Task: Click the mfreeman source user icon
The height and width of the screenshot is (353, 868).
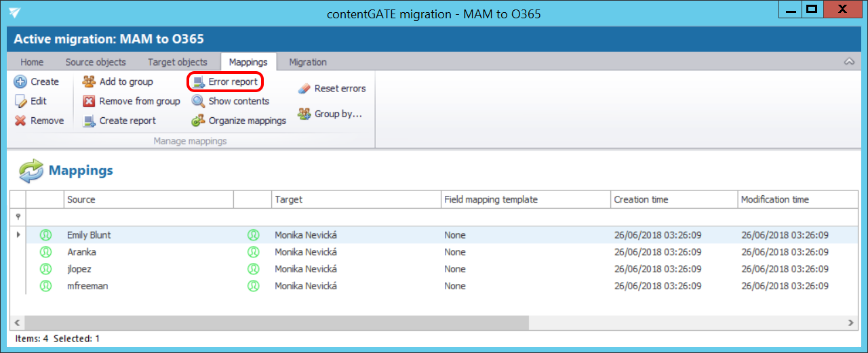Action: tap(45, 286)
